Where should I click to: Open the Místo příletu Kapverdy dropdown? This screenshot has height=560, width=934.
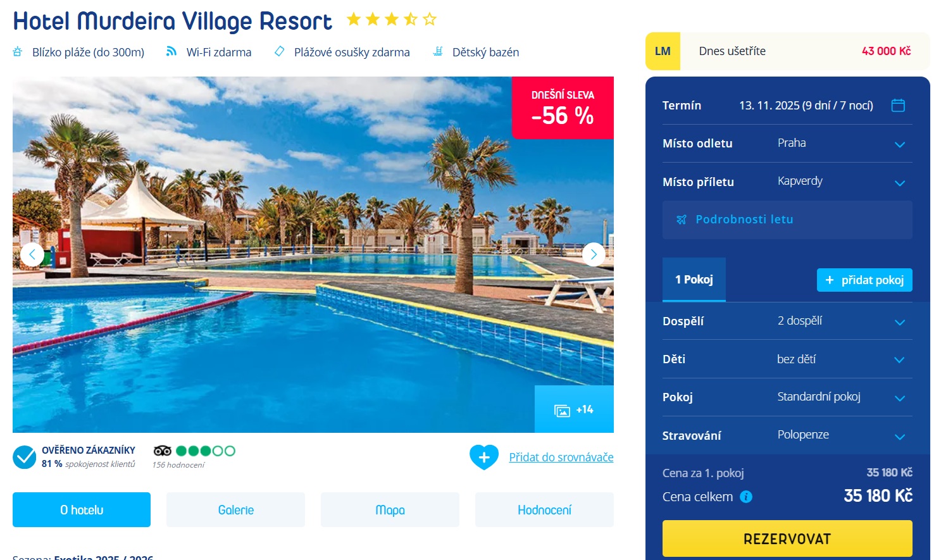787,182
